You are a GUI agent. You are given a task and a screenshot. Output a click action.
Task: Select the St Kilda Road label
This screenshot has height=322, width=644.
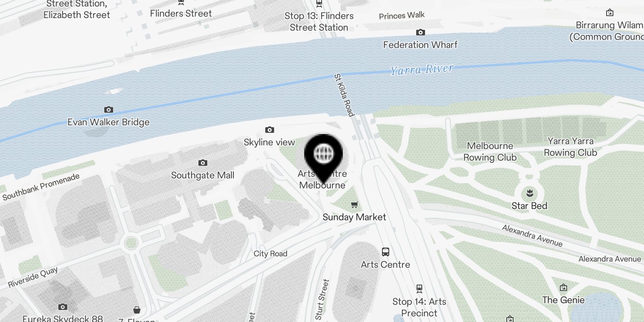click(x=344, y=95)
